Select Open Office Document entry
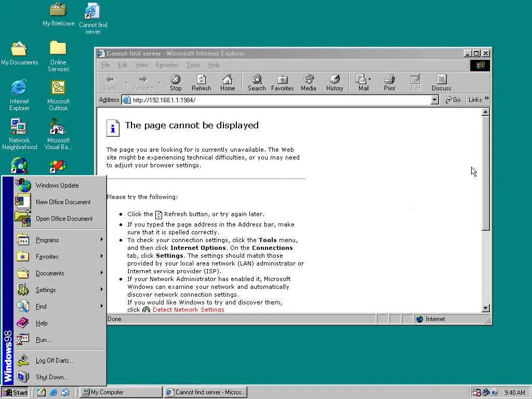This screenshot has width=532, height=399. [x=60, y=219]
